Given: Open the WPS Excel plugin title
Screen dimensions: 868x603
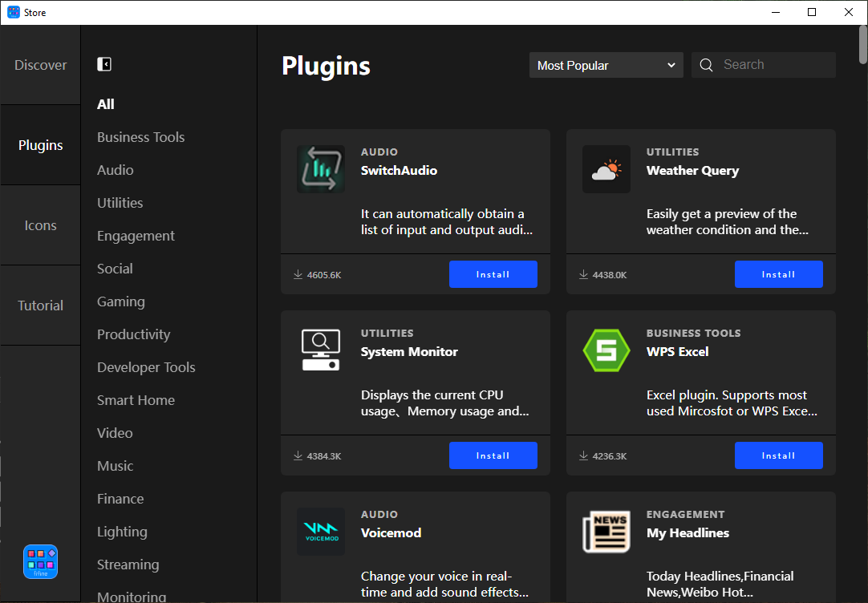Looking at the screenshot, I should [x=677, y=352].
